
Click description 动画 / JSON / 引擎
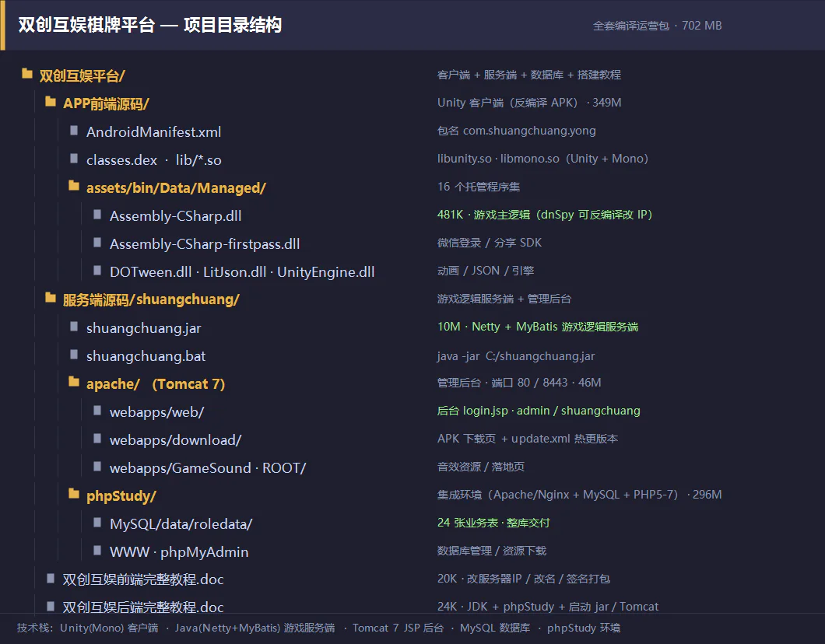click(x=486, y=270)
